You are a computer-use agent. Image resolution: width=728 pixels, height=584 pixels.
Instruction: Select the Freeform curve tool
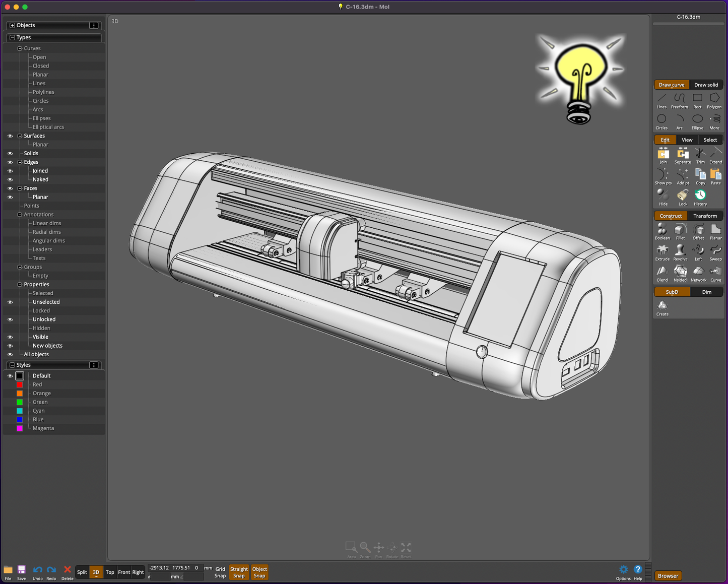coord(679,100)
